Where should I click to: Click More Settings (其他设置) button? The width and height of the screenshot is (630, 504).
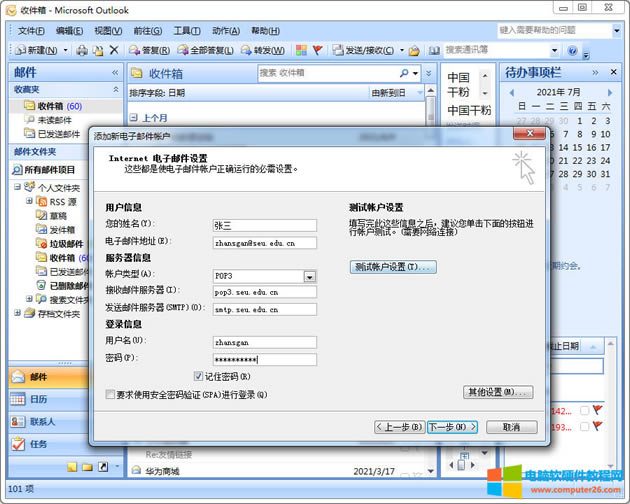click(498, 392)
